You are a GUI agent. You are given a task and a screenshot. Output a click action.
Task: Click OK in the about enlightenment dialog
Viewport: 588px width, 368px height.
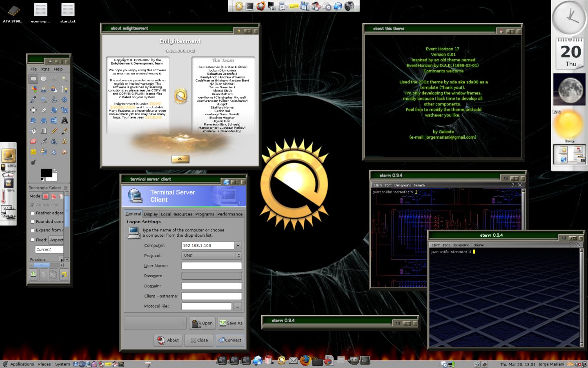180,159
